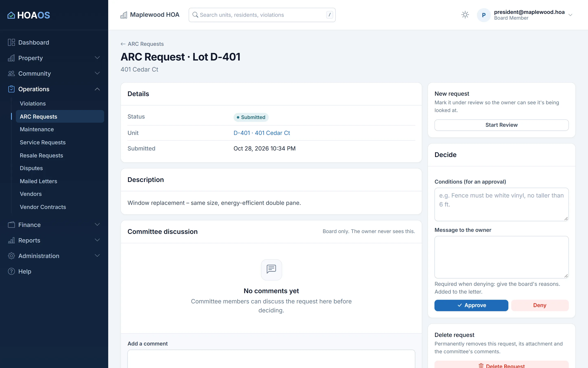The width and height of the screenshot is (588, 368).
Task: Click the Community people icon in sidebar
Action: coord(11,74)
